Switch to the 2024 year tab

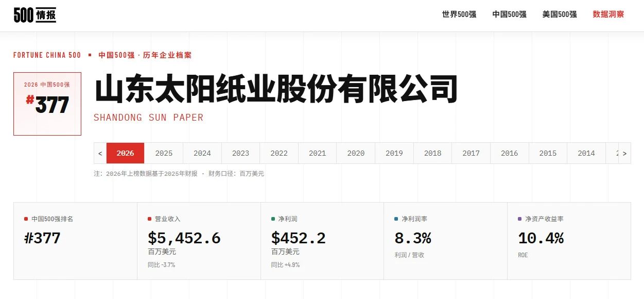[x=202, y=153]
